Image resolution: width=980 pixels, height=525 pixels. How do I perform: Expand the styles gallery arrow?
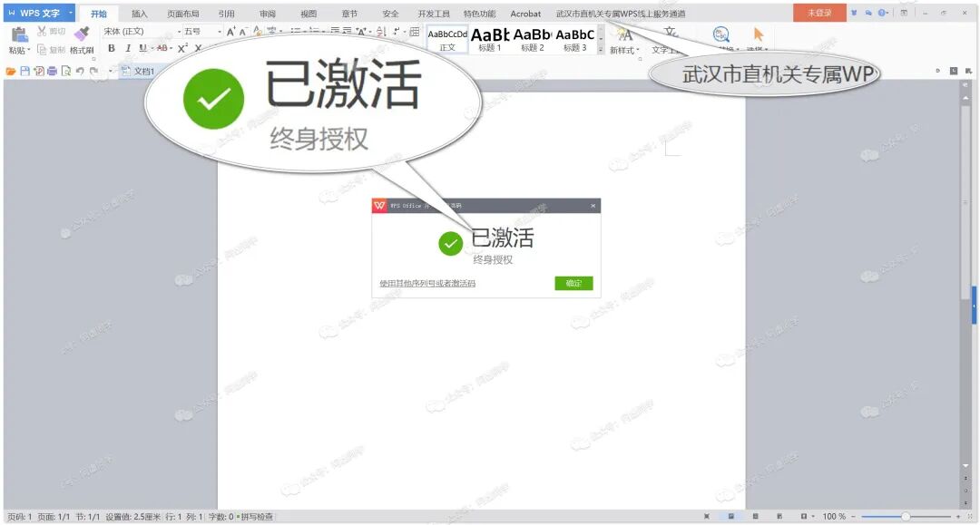click(602, 49)
